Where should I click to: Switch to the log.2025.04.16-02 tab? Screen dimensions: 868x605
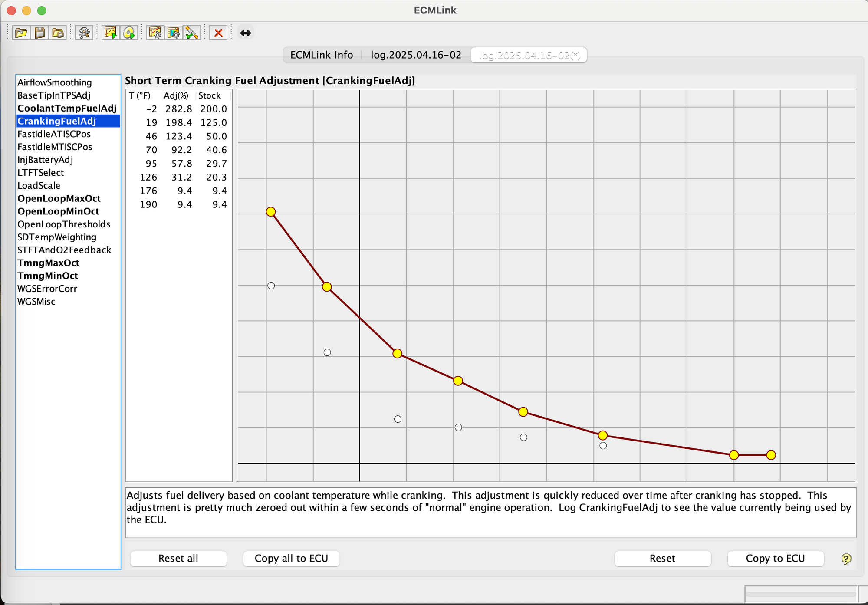[416, 55]
